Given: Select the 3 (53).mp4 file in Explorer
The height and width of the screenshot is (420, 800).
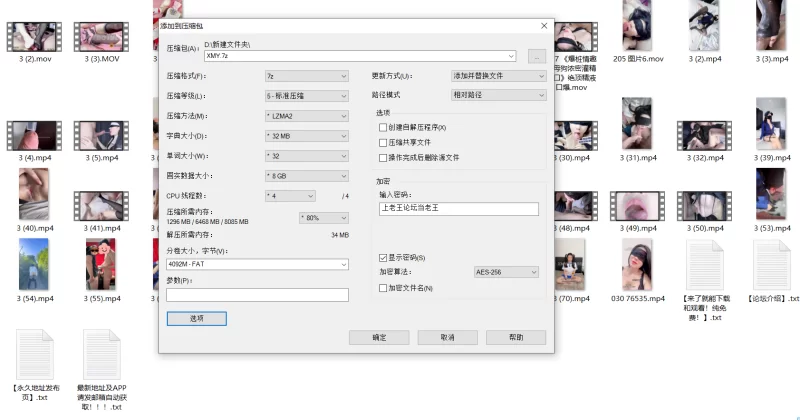Looking at the screenshot, I should point(771,194).
